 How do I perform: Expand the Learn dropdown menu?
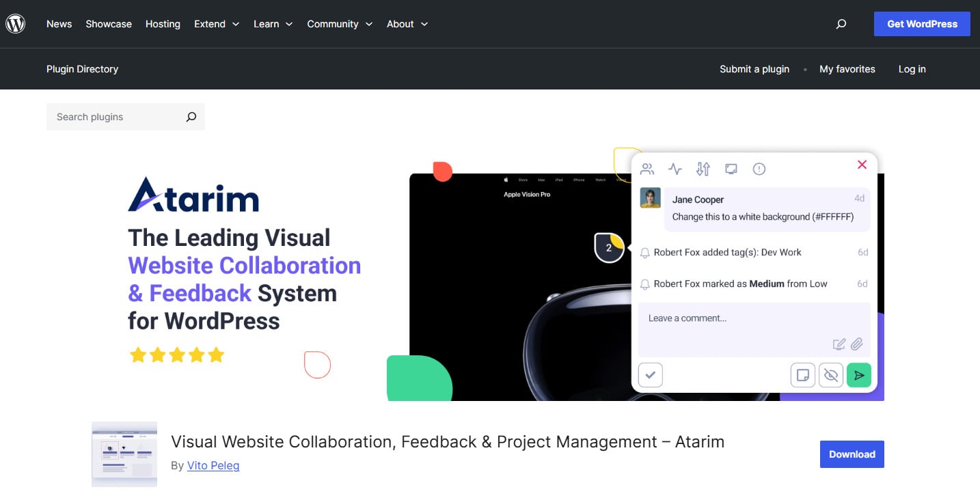(273, 24)
